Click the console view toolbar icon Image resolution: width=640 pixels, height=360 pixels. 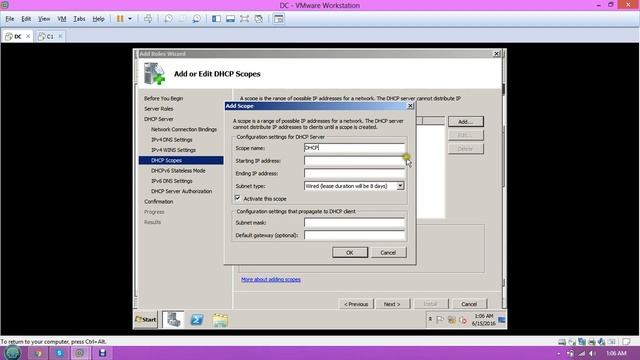[279, 19]
